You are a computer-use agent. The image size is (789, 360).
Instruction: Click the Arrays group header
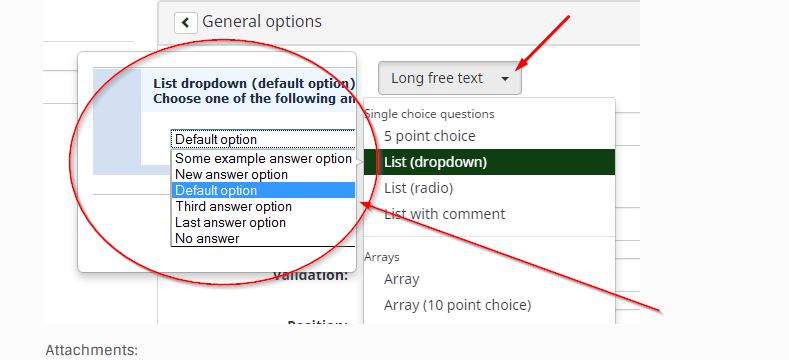[382, 257]
